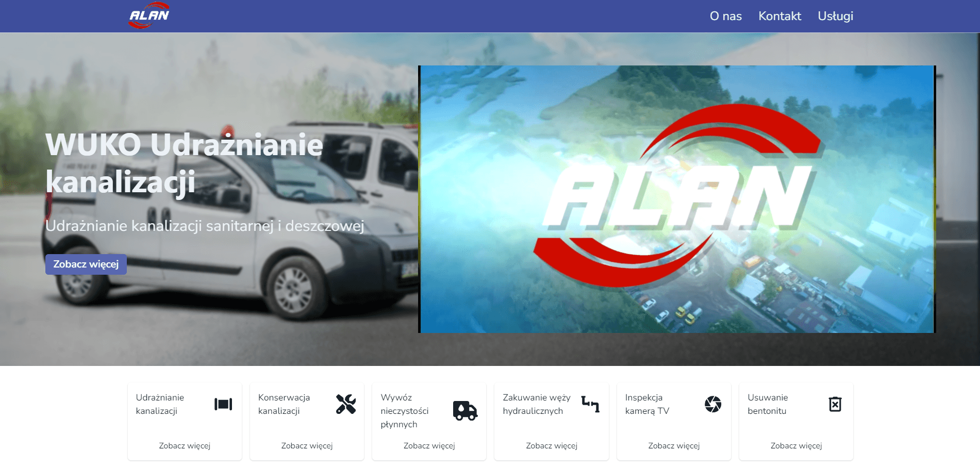Click the hose connector icon for Zakuwanie węży
The image size is (980, 468).
pyautogui.click(x=590, y=404)
